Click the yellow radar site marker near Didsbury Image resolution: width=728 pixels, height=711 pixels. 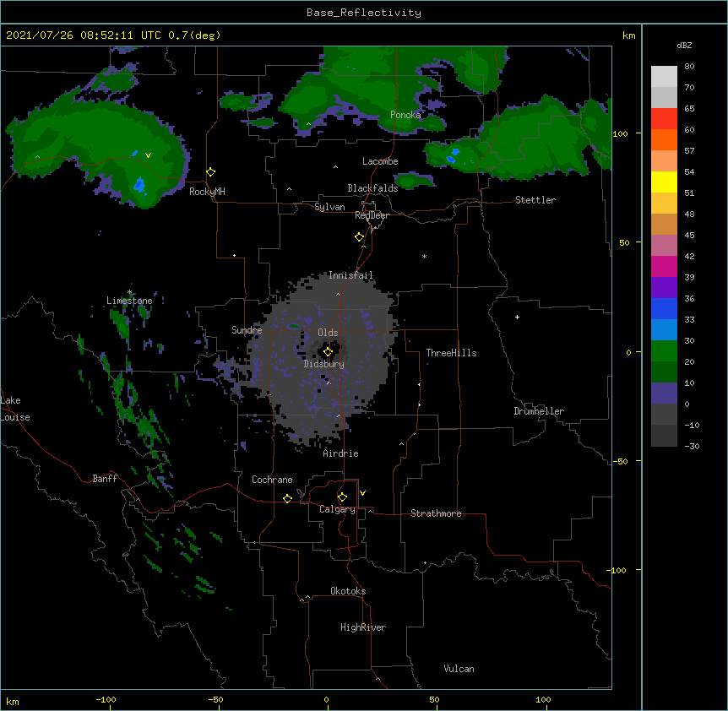[328, 352]
